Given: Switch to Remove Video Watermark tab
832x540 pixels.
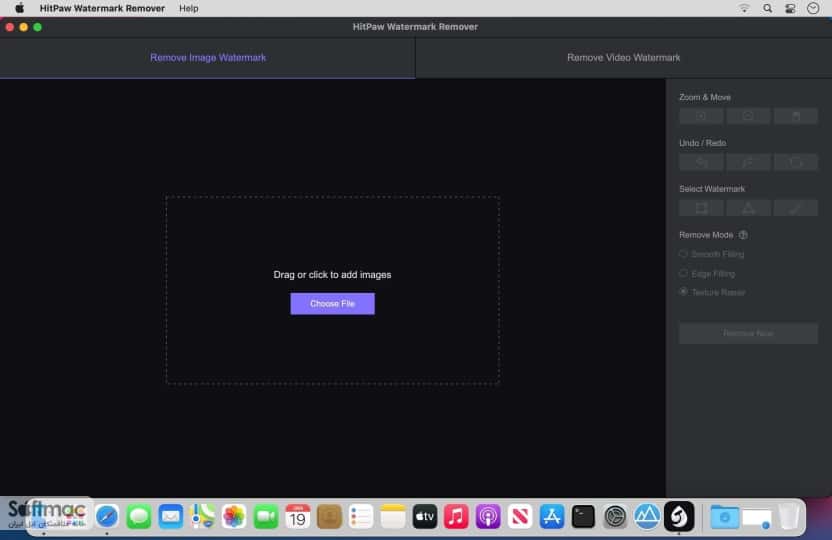Looking at the screenshot, I should (623, 58).
